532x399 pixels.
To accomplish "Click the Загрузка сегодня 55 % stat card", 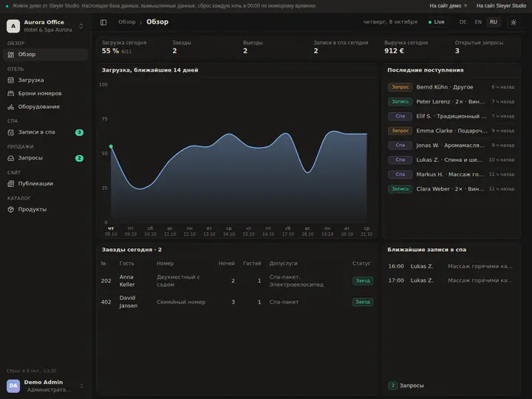I will (x=132, y=47).
